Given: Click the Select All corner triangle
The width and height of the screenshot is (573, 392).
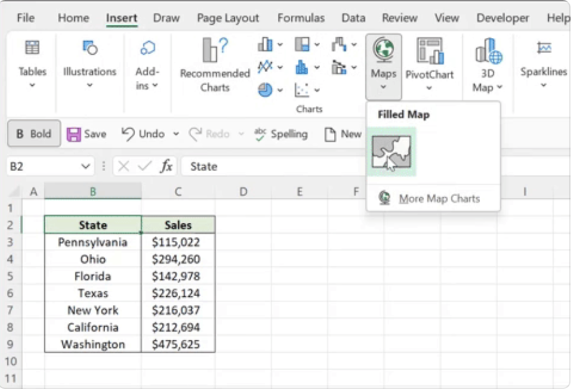Looking at the screenshot, I should [14, 191].
